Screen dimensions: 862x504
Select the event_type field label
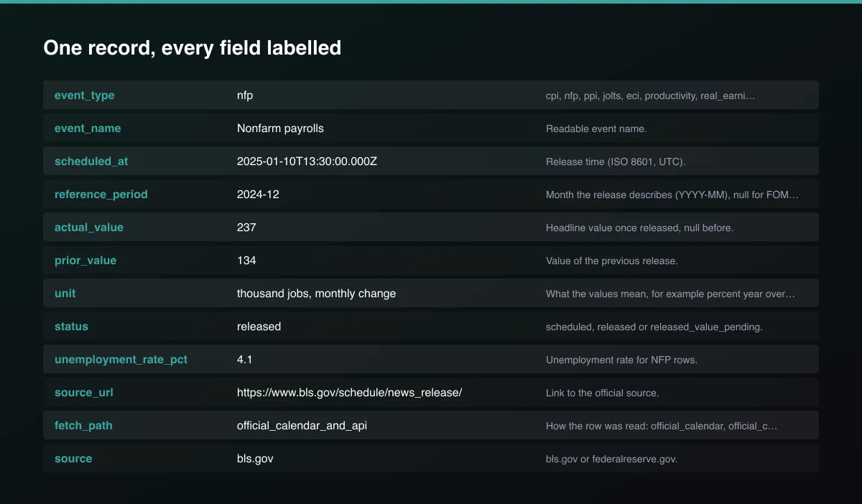coord(84,95)
